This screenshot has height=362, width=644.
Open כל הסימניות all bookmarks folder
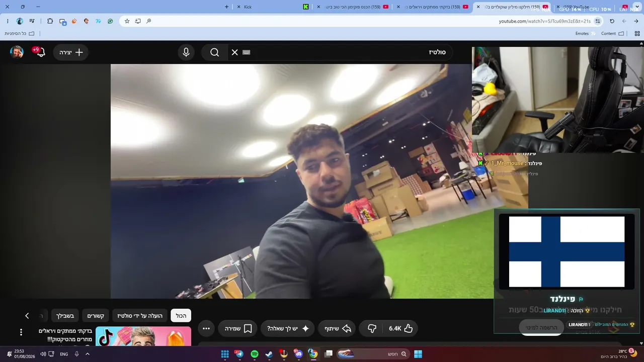click(x=20, y=34)
